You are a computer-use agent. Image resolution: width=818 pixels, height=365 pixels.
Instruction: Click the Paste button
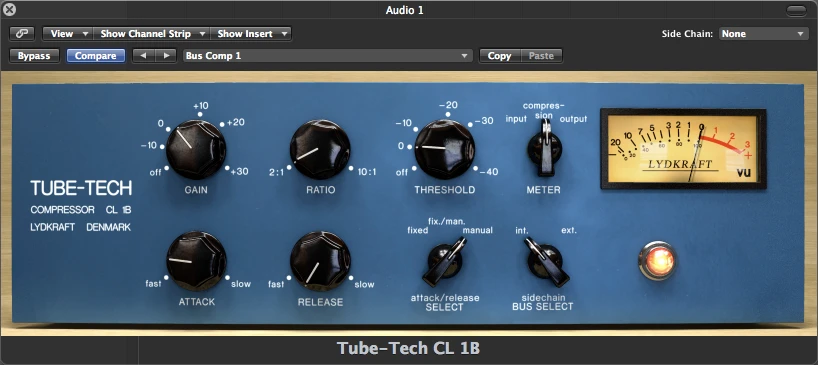coord(542,56)
